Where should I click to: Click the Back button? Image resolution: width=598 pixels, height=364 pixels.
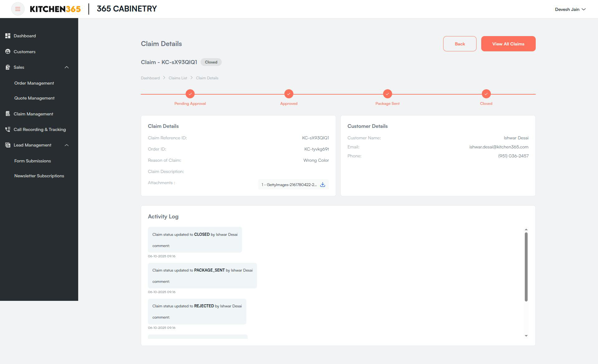[x=460, y=44]
